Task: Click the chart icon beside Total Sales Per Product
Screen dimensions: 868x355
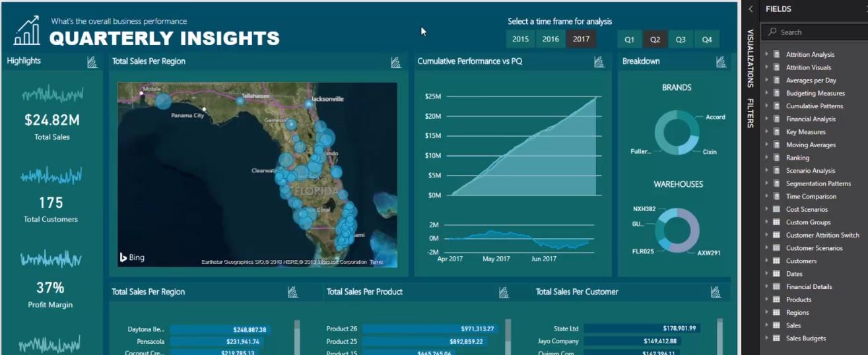Action: pyautogui.click(x=504, y=292)
